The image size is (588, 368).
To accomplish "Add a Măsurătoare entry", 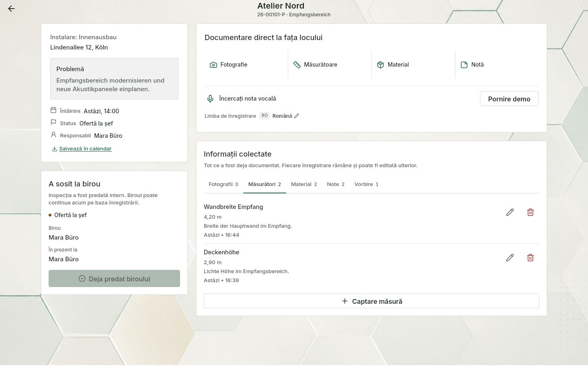I will click(330, 65).
